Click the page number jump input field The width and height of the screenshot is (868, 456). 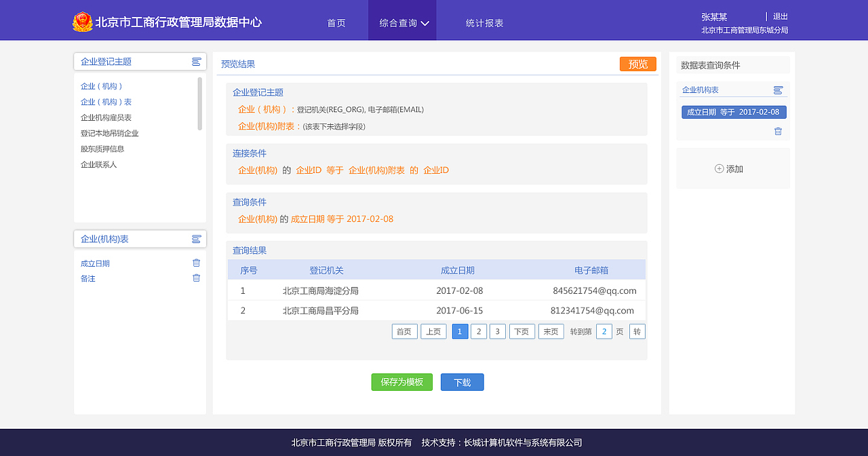pos(604,331)
